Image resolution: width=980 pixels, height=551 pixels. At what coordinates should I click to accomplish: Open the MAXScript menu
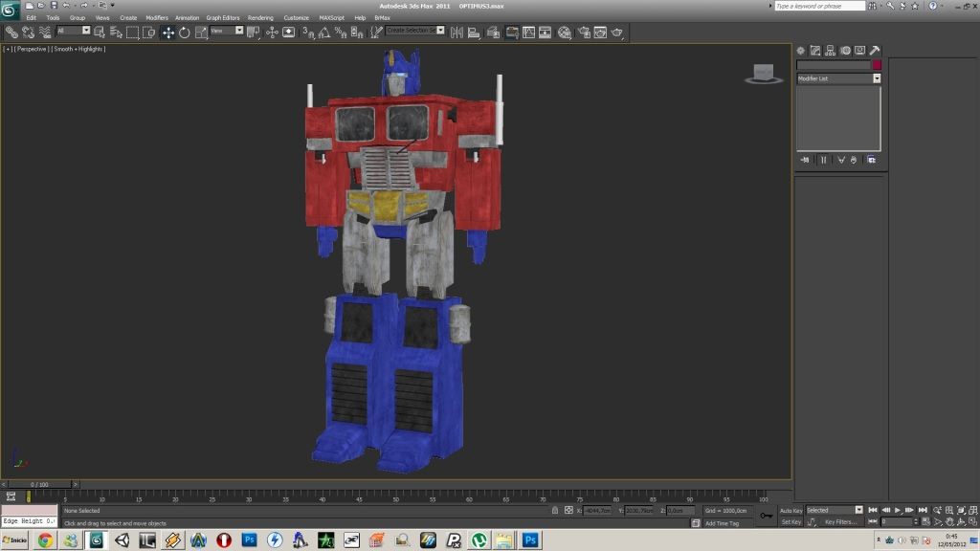coord(332,18)
